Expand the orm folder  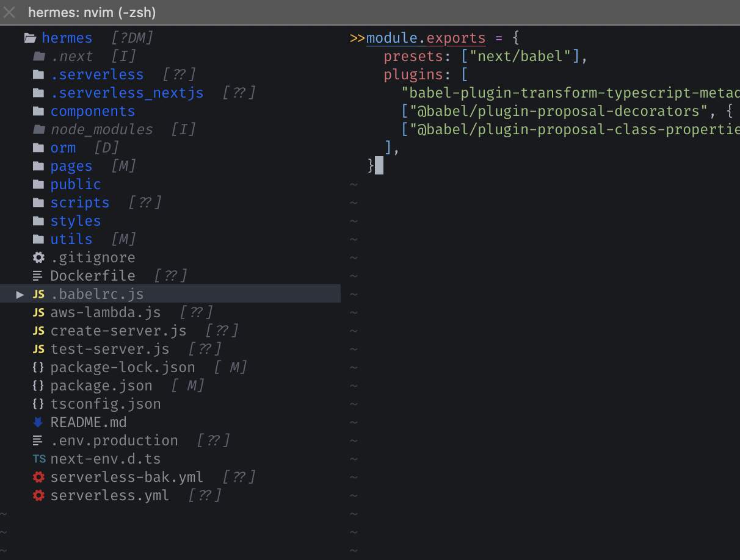63,148
